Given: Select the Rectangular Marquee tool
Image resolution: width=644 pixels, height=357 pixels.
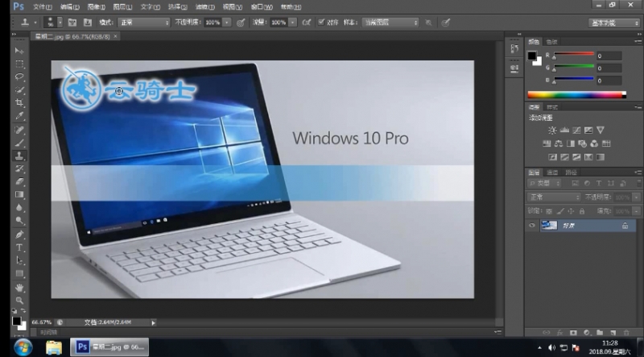Looking at the screenshot, I should pos(19,64).
